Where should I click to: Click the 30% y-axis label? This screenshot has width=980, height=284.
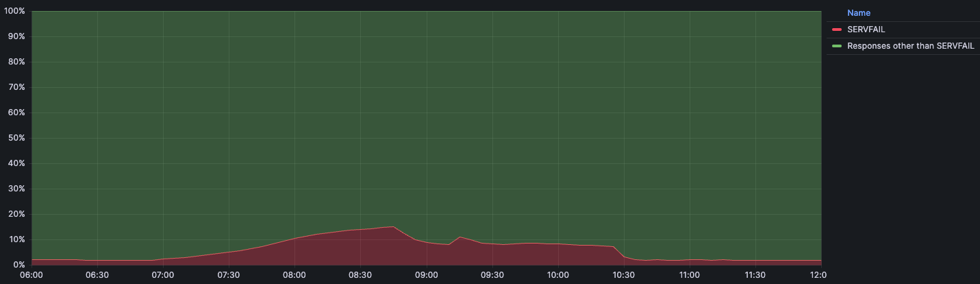pyautogui.click(x=16, y=189)
